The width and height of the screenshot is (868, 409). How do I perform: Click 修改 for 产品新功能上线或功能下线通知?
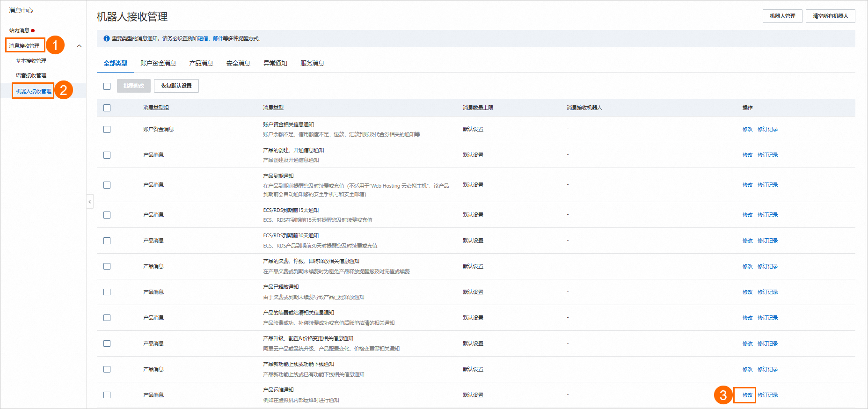pyautogui.click(x=747, y=369)
